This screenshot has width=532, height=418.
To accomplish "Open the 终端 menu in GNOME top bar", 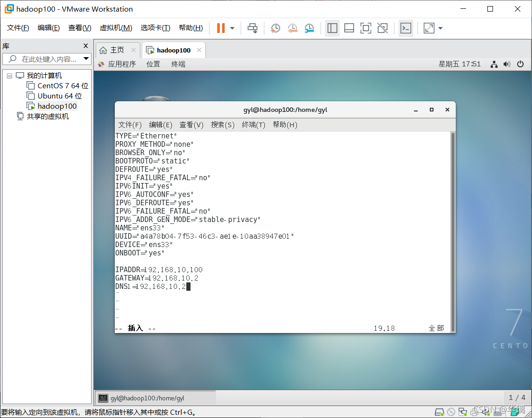I will (178, 64).
